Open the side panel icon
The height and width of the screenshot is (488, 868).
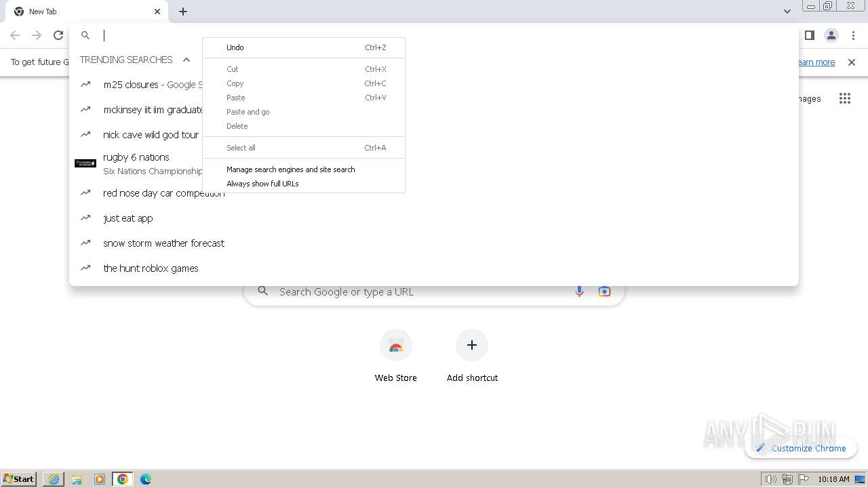[810, 35]
